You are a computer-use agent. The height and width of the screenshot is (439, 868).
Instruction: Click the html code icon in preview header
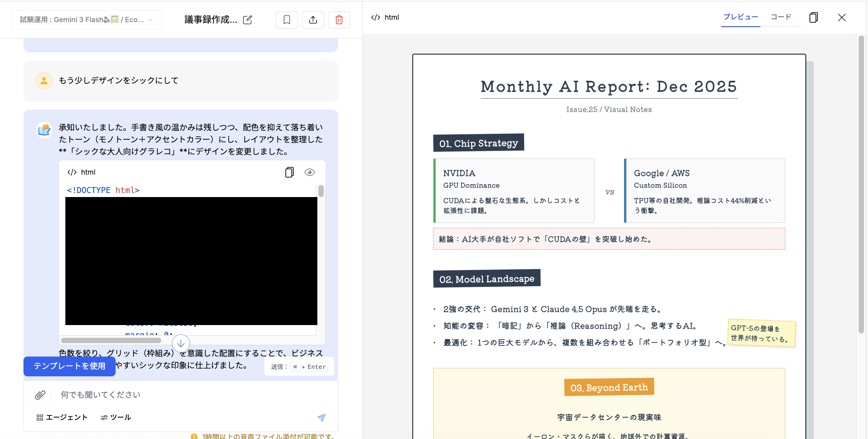click(x=376, y=17)
